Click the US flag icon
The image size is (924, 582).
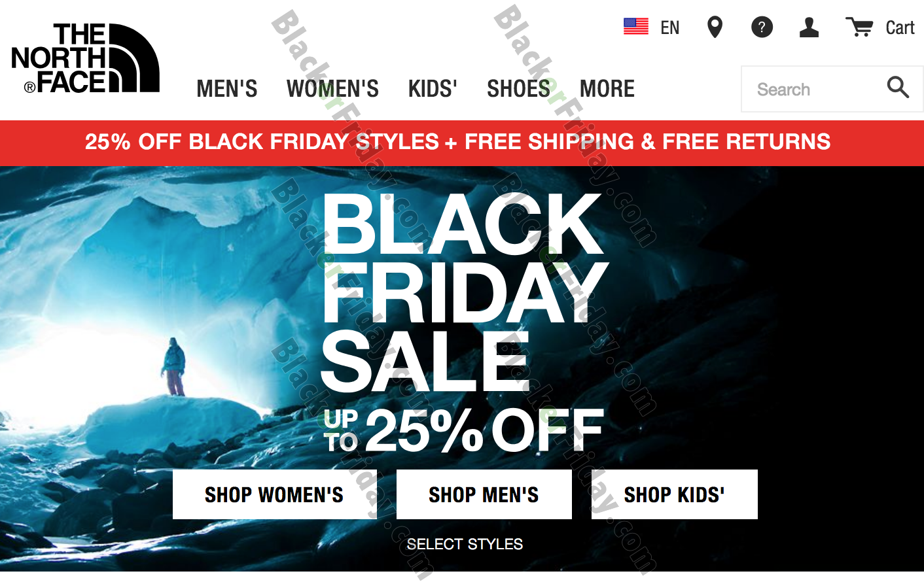[636, 27]
